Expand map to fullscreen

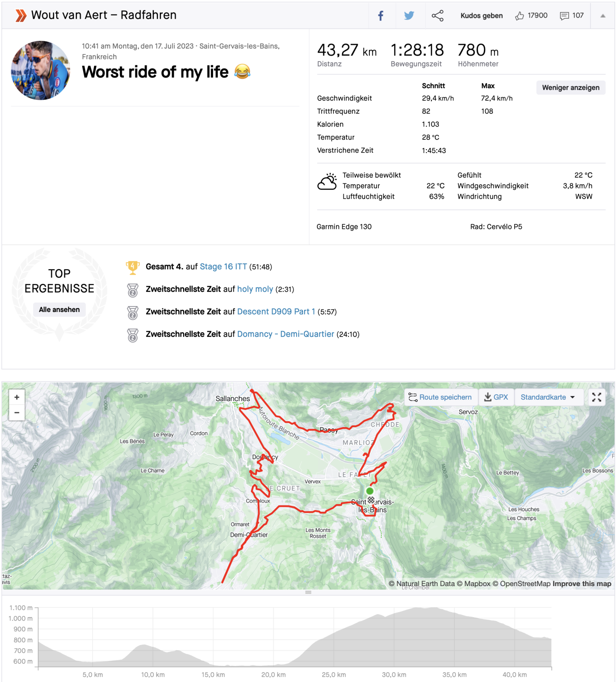596,397
